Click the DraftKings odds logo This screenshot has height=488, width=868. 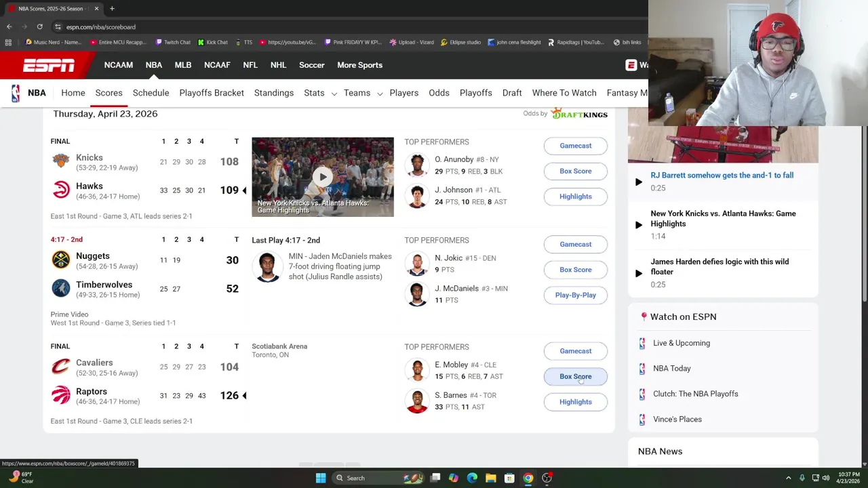579,114
